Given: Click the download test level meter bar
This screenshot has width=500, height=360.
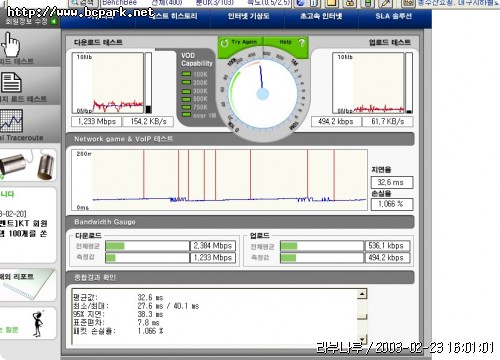Looking at the screenshot, I should pyautogui.click(x=148, y=83).
